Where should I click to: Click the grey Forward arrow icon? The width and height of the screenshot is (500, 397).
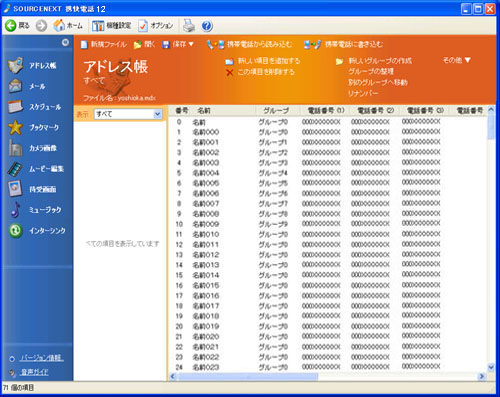tap(41, 26)
